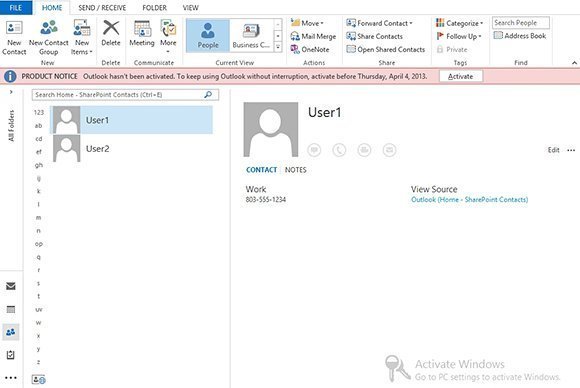Expand the All Folders pane

11,92
